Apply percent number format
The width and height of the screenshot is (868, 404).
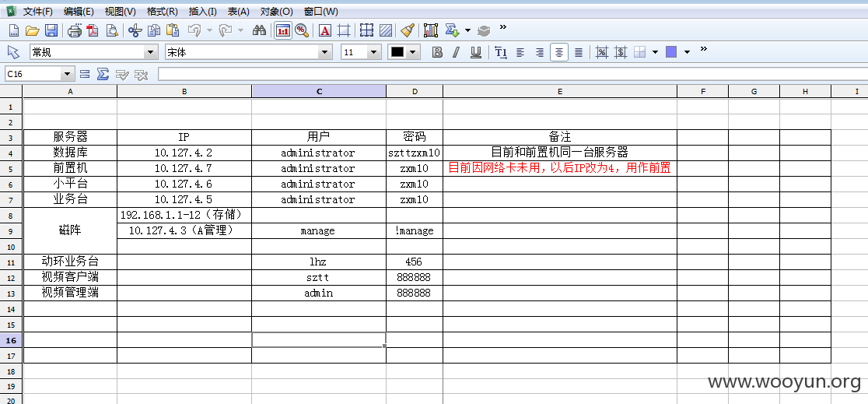[602, 52]
